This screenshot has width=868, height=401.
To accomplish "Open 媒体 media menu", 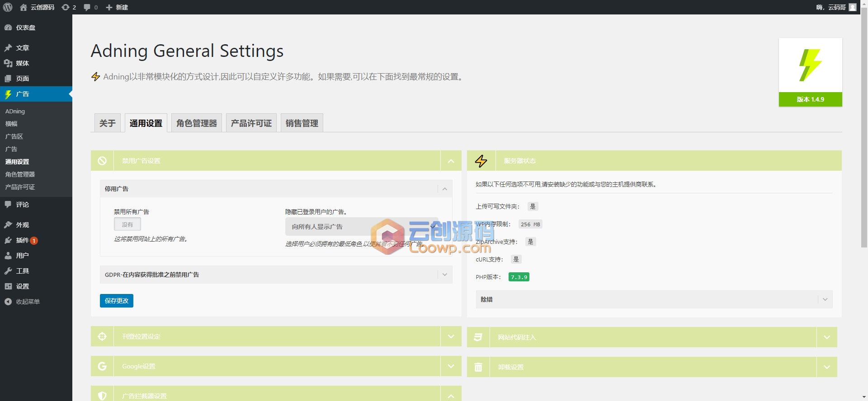I will coord(36,63).
